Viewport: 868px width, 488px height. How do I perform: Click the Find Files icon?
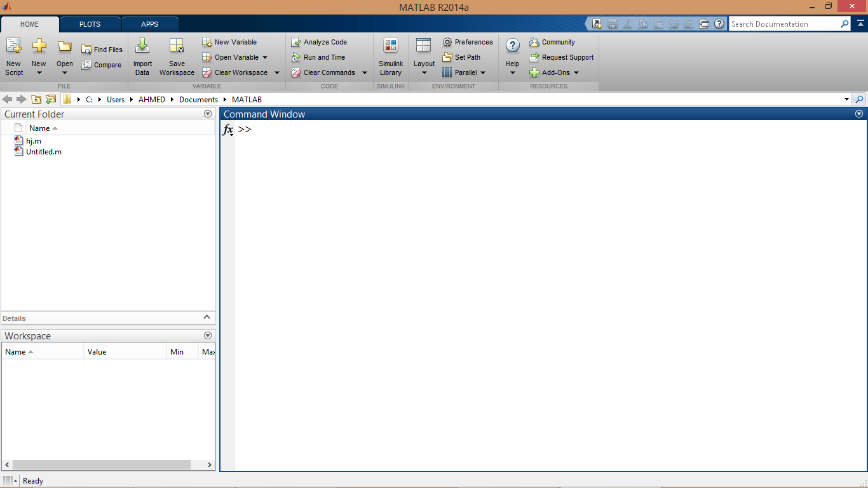86,50
